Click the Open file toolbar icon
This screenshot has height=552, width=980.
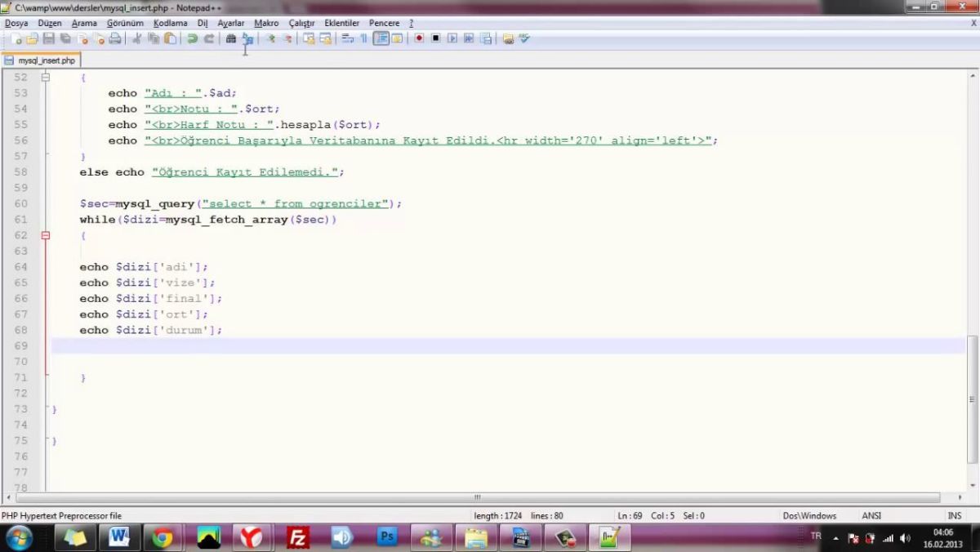32,38
